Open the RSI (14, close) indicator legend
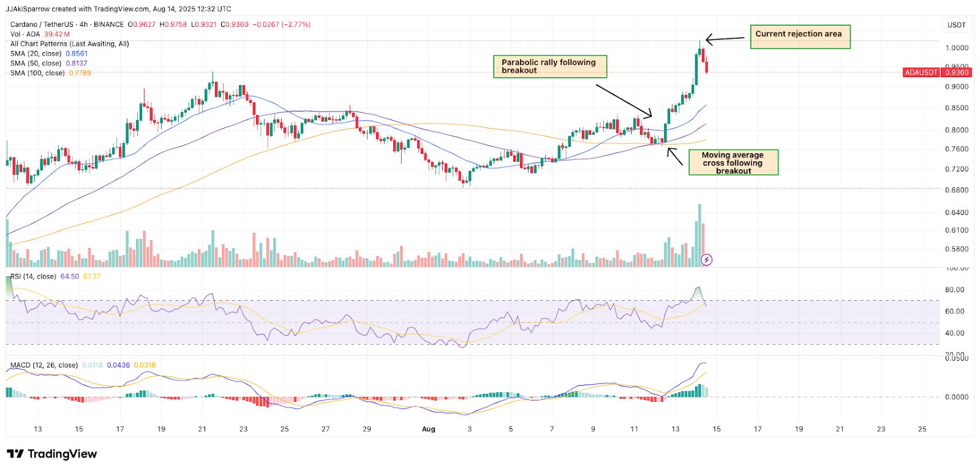This screenshot has width=980, height=471. (33, 277)
